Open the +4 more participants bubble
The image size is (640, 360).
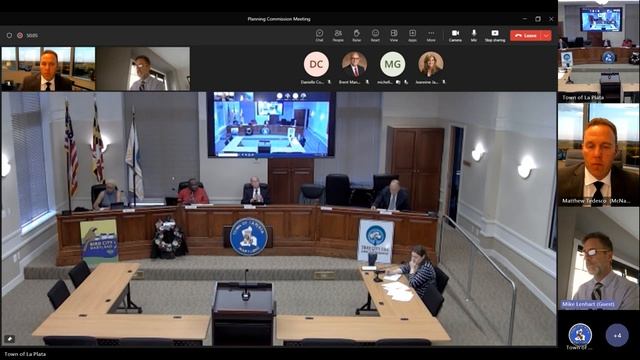point(617,335)
